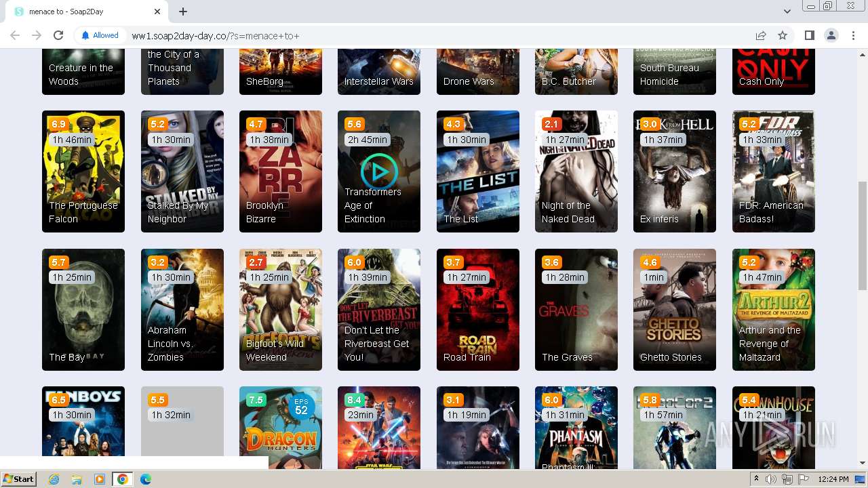
Task: Close the 'menace to - Soap2Day' tab
Action: coord(157,12)
